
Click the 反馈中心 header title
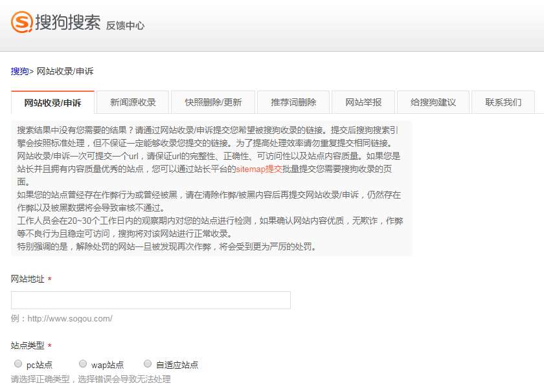(x=125, y=26)
